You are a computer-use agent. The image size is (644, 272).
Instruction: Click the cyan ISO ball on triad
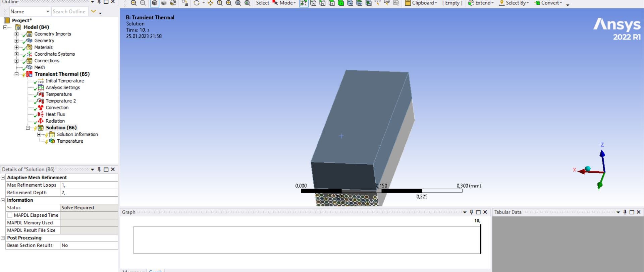point(588,169)
